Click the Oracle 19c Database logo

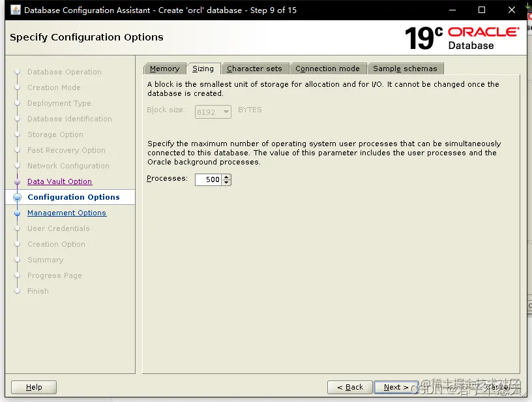click(462, 38)
